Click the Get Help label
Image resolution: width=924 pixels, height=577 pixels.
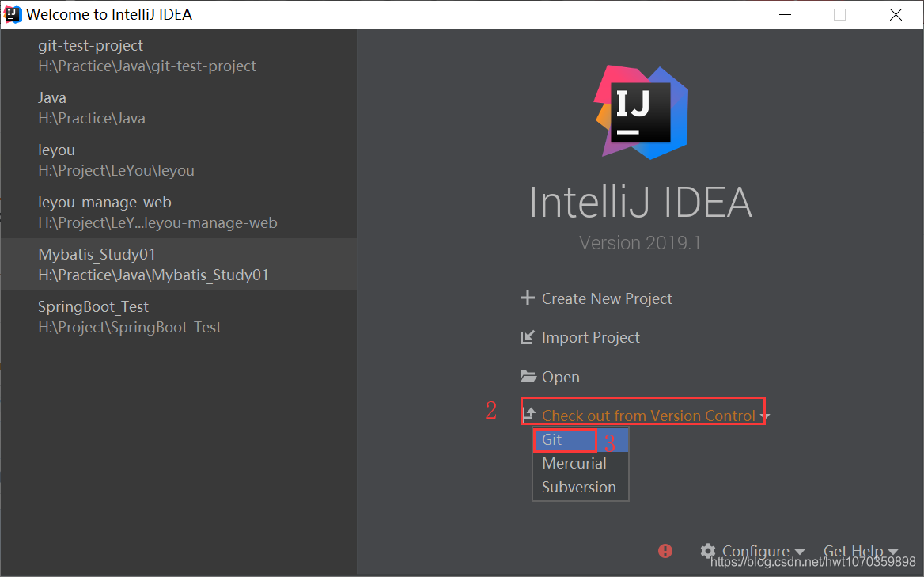853,551
